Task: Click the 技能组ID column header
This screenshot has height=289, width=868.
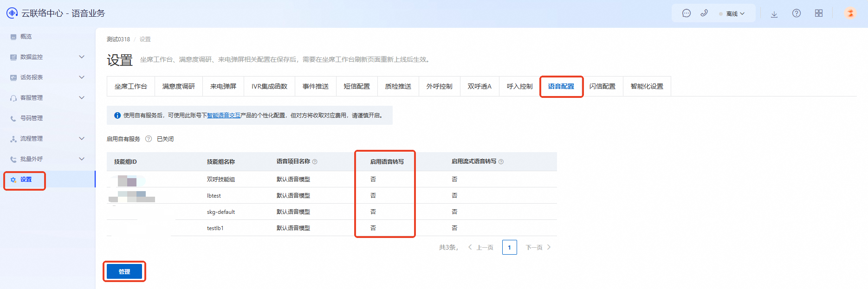Action: point(125,162)
